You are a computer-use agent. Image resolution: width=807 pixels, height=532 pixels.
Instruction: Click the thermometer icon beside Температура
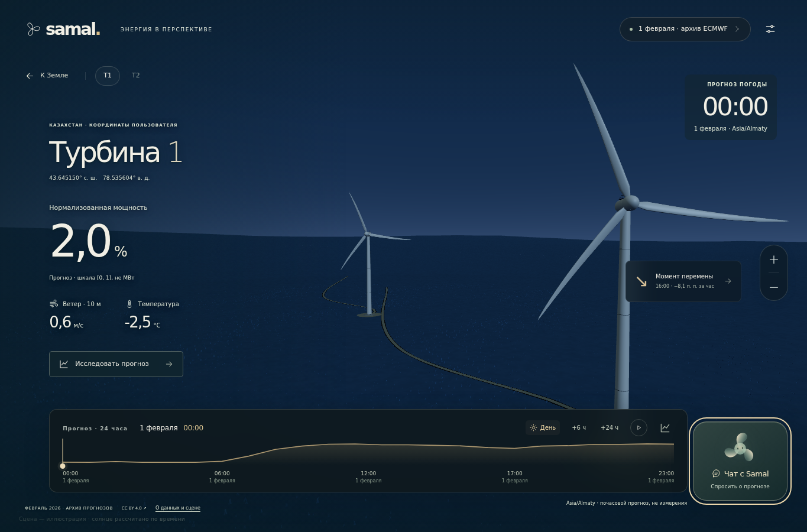tap(129, 304)
